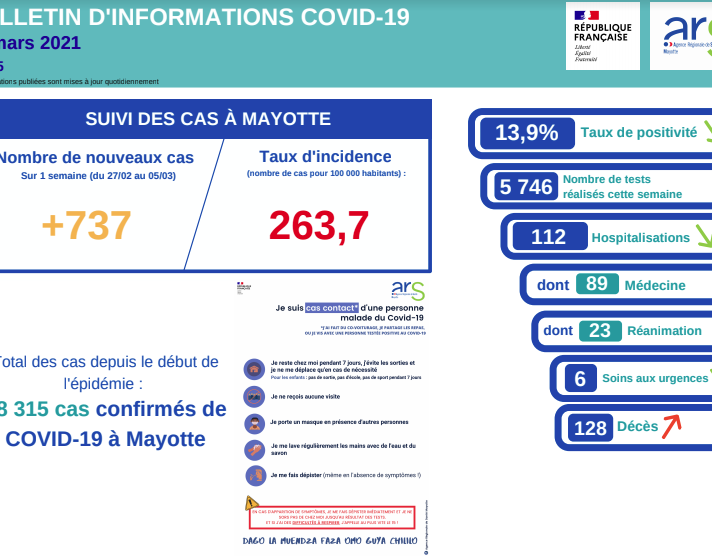The height and width of the screenshot is (560, 712).
Task: Click the République Française logo
Action: [x=603, y=36]
